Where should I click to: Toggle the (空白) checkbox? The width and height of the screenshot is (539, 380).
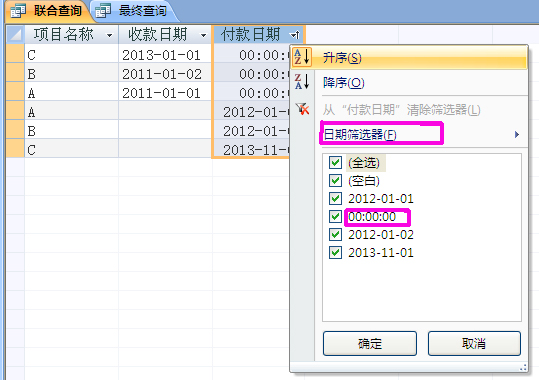pyautogui.click(x=335, y=181)
